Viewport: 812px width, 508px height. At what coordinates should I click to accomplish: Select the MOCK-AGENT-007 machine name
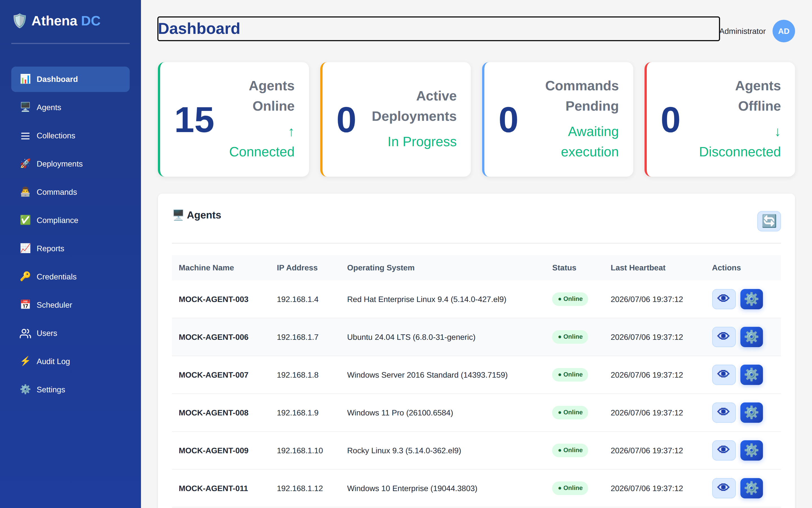[213, 375]
